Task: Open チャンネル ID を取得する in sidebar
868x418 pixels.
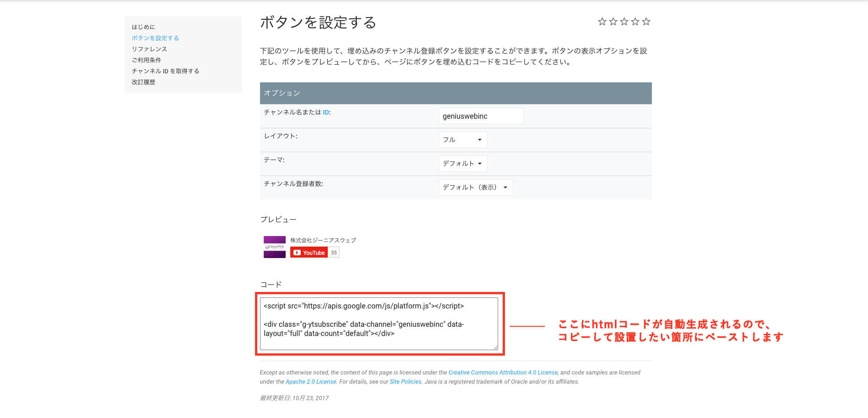Action: (165, 71)
